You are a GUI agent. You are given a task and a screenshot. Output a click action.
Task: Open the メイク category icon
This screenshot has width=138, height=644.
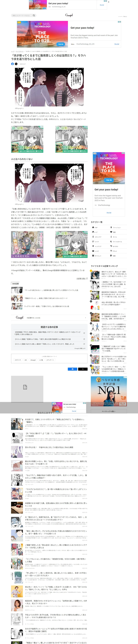point(93,241)
